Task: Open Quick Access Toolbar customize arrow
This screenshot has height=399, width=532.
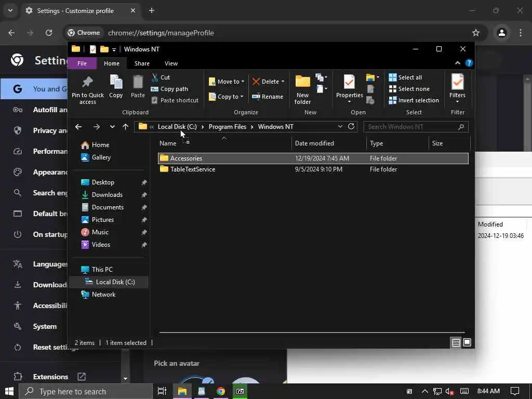Action: click(x=114, y=49)
